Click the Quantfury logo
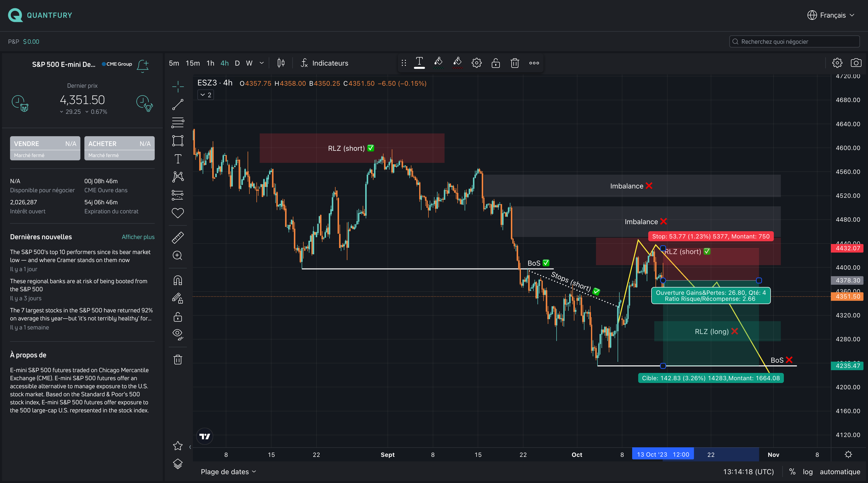 click(x=40, y=15)
